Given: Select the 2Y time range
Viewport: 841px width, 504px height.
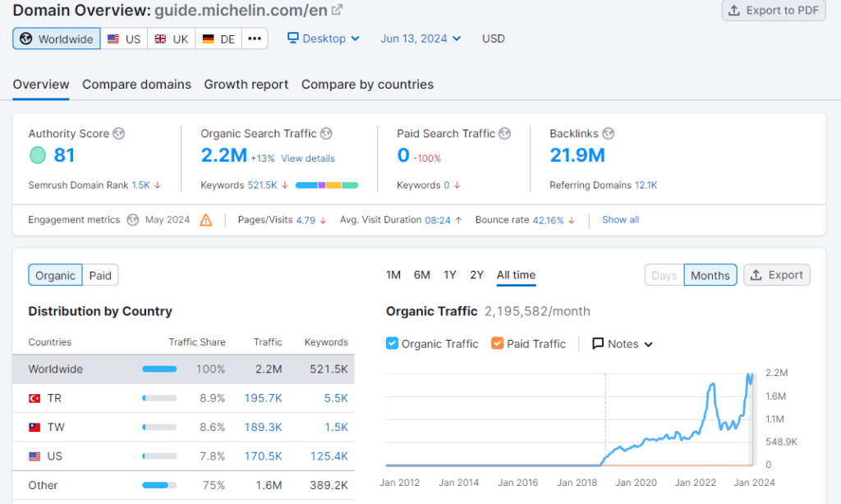Looking at the screenshot, I should [x=477, y=275].
